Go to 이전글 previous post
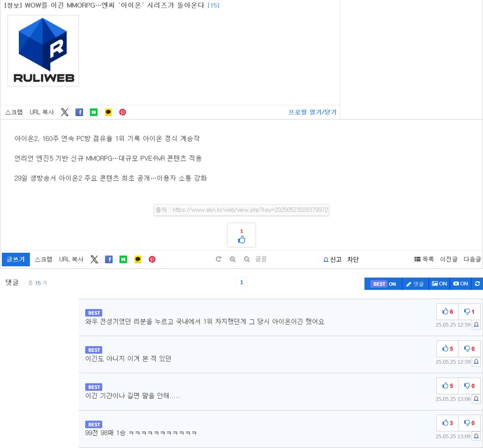 coord(449,259)
